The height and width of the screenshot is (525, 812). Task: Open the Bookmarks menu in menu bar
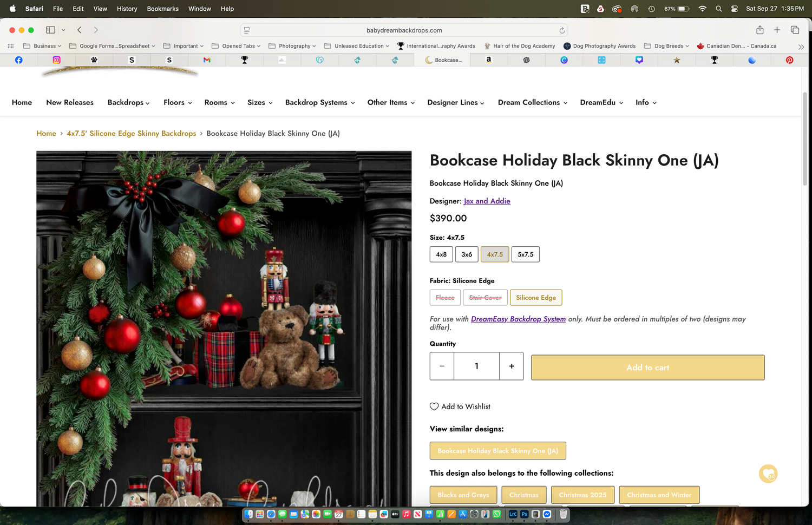click(x=163, y=9)
